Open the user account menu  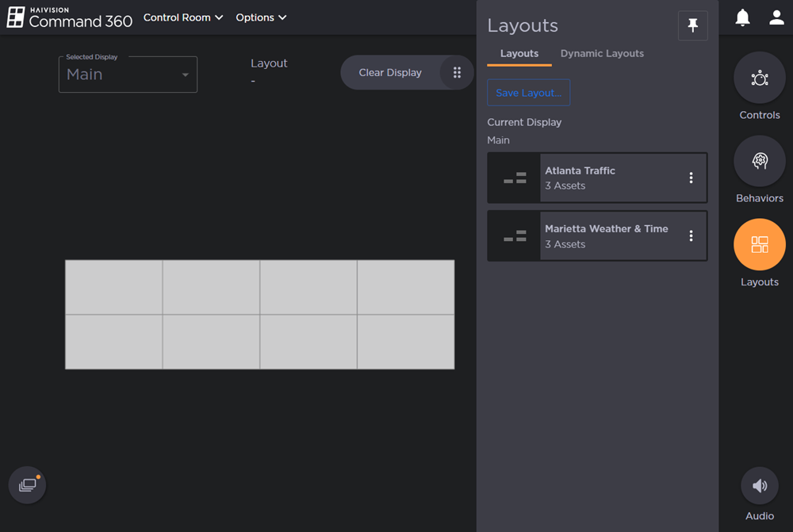pyautogui.click(x=776, y=17)
